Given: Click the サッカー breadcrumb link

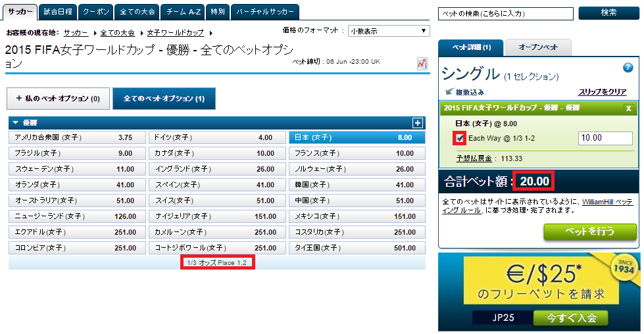Looking at the screenshot, I should point(76,33).
